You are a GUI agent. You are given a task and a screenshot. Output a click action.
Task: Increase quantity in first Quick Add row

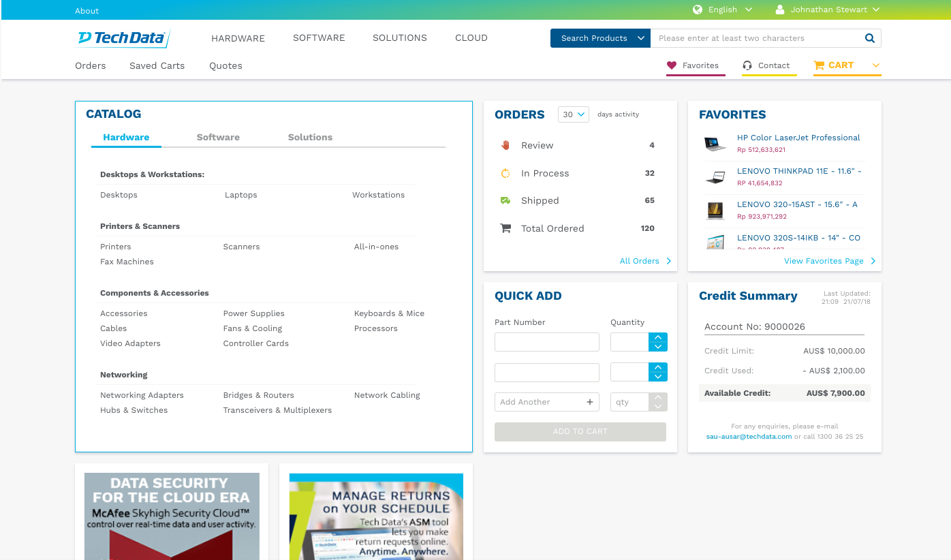658,337
